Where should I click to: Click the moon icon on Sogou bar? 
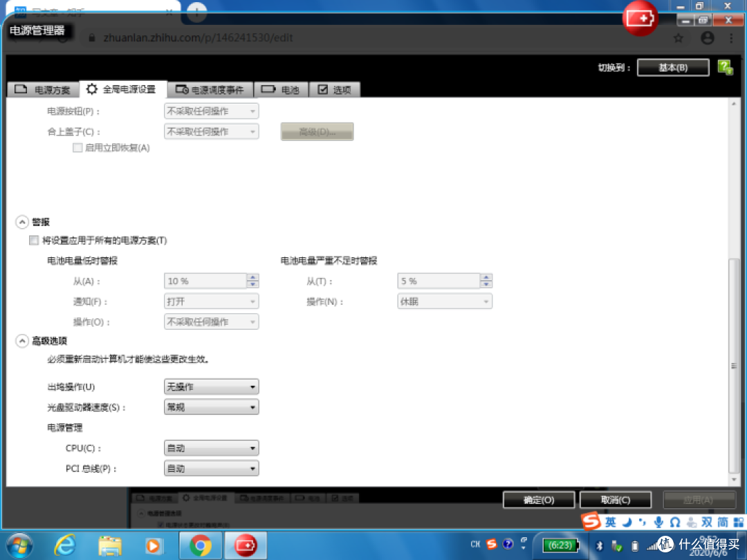pos(627,523)
